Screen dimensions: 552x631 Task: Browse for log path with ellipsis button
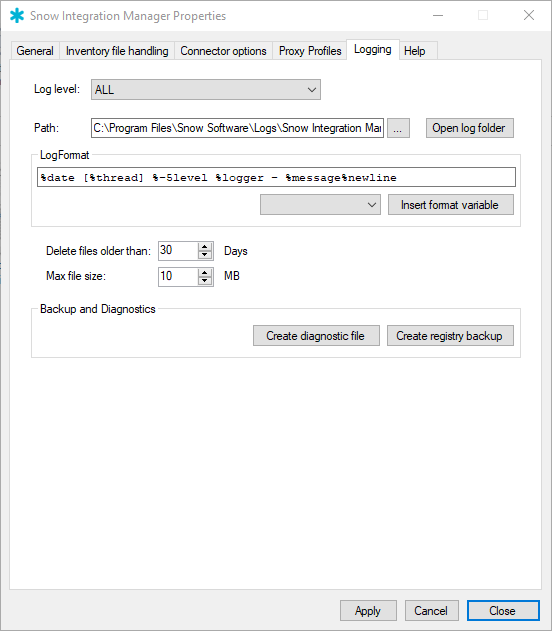pyautogui.click(x=398, y=128)
